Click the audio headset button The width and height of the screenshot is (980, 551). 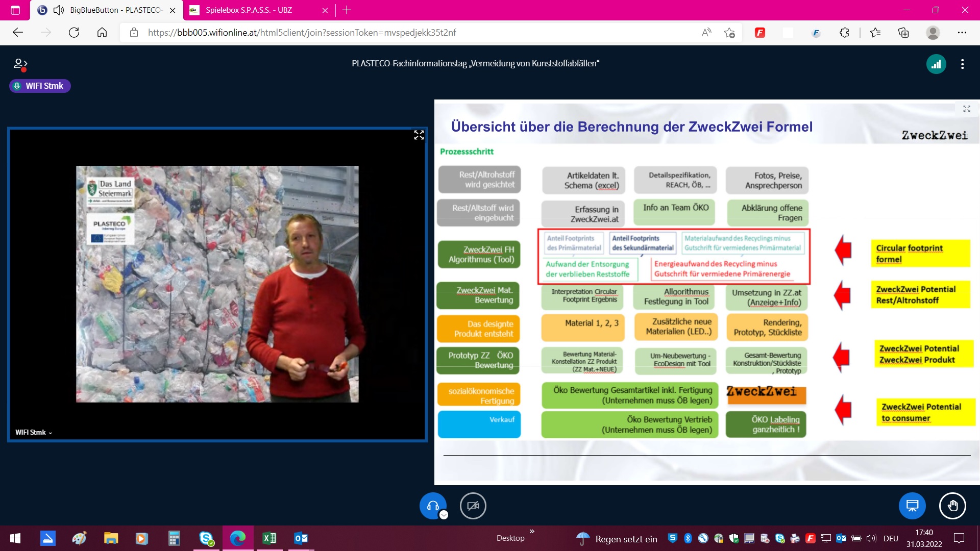pos(433,506)
